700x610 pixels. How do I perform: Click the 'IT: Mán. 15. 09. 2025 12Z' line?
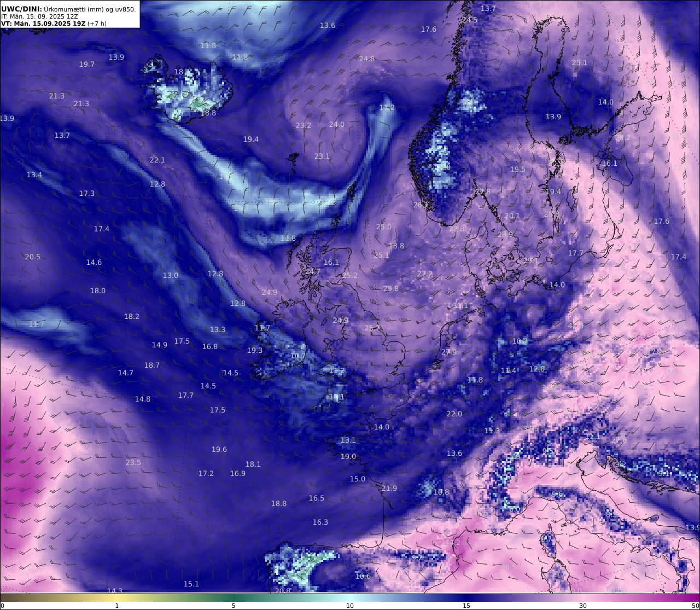(39, 16)
